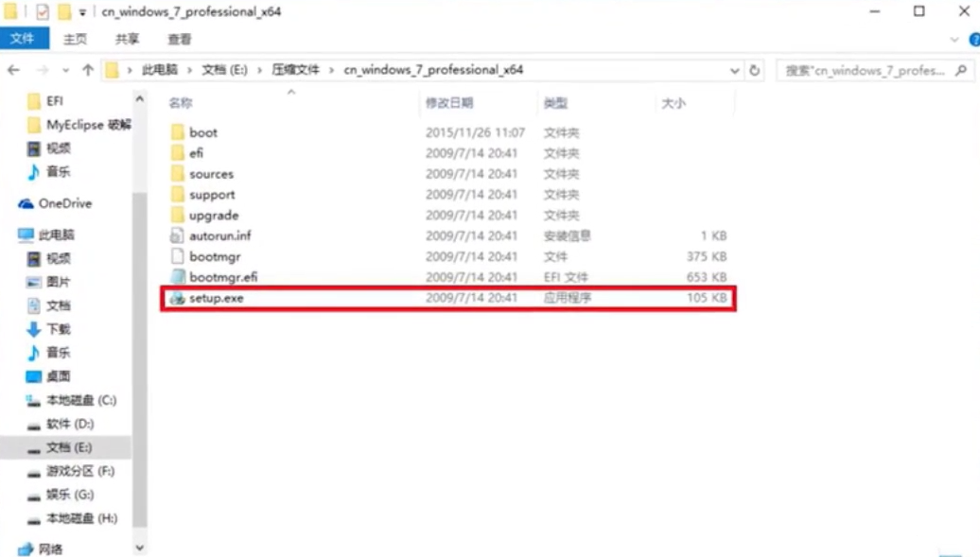Screen dimensions: 980x557
Task: Click the Back navigation arrow
Action: [14, 70]
